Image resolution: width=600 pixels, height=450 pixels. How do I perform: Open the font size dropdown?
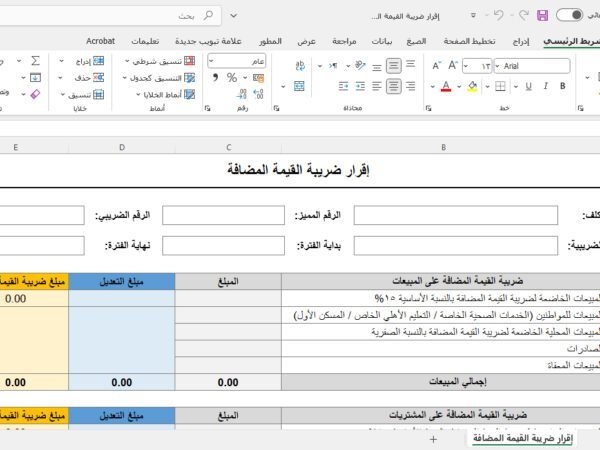[466, 66]
